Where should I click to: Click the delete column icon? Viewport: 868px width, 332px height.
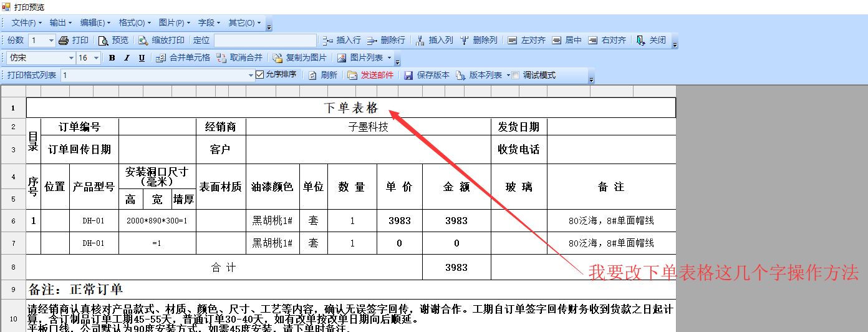465,41
